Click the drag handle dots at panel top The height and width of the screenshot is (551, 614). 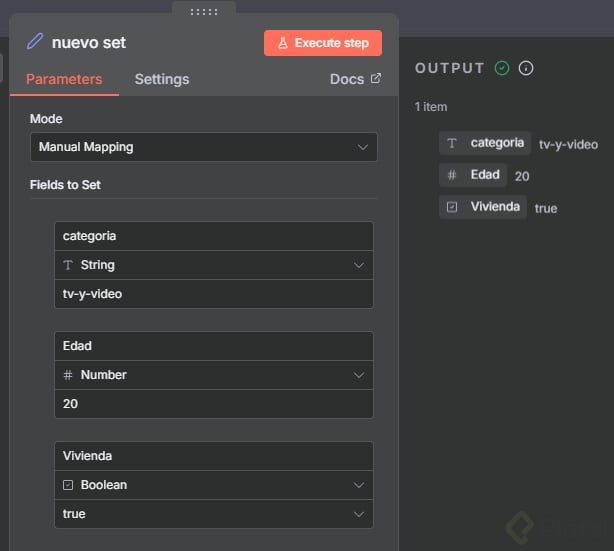[x=203, y=12]
